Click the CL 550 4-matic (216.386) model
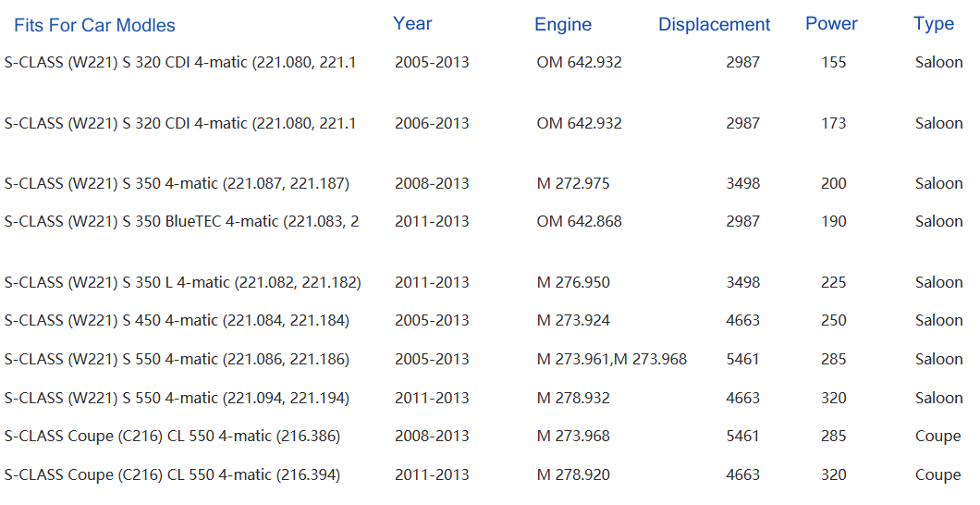980x505 pixels. (x=172, y=436)
